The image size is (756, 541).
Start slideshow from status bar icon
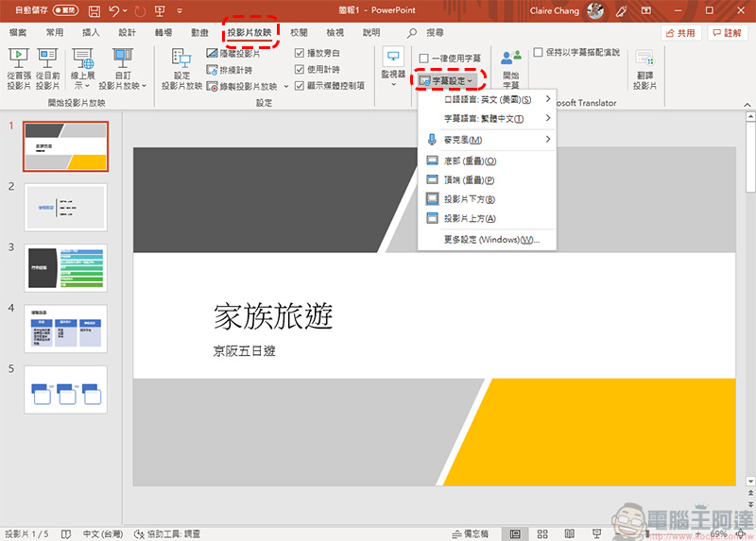coord(597,533)
